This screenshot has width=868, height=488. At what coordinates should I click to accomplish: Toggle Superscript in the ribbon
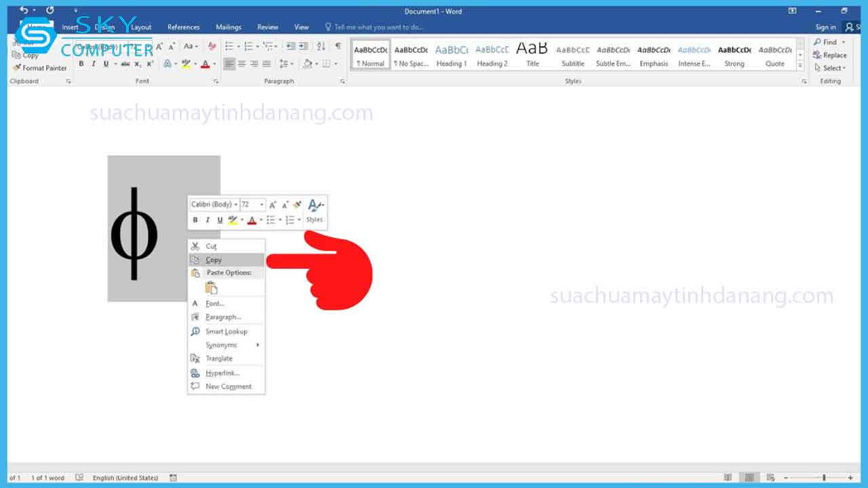pos(149,64)
